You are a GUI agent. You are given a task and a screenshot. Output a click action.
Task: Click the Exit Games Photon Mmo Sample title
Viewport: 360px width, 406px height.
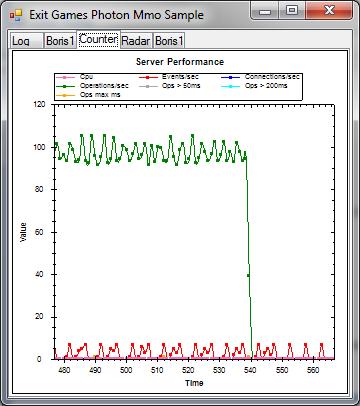tap(116, 15)
